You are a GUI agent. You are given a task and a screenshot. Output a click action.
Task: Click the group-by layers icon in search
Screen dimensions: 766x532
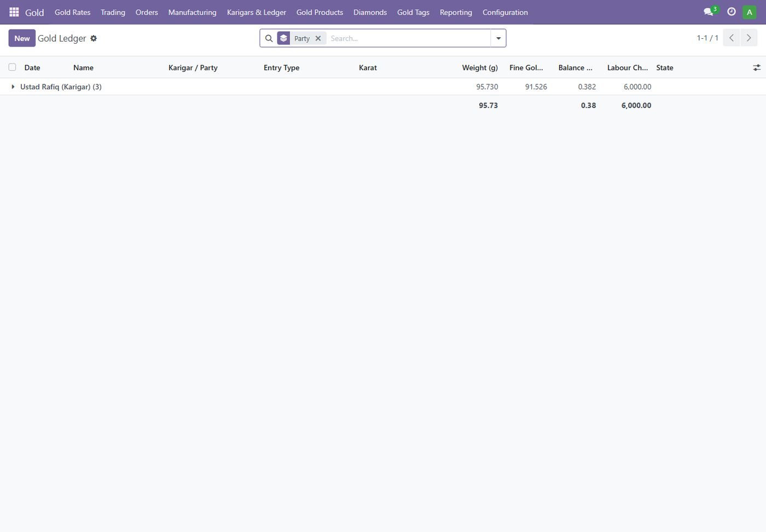tap(283, 38)
